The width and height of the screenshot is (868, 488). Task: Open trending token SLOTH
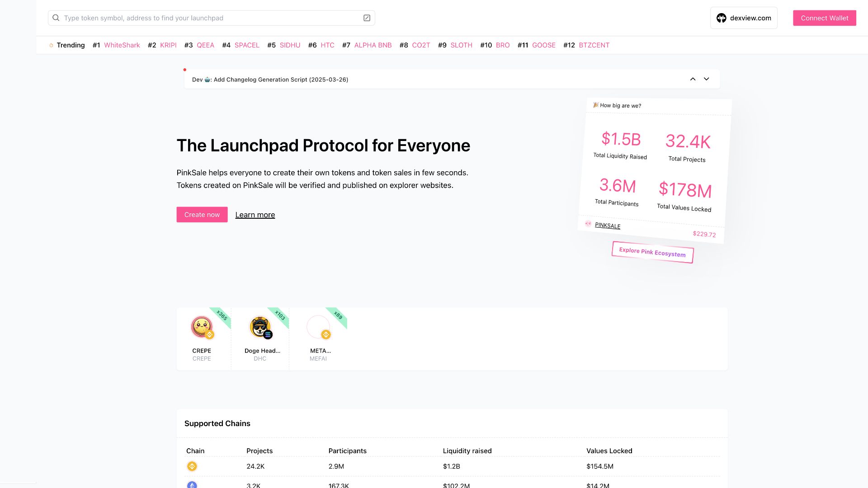pyautogui.click(x=462, y=45)
